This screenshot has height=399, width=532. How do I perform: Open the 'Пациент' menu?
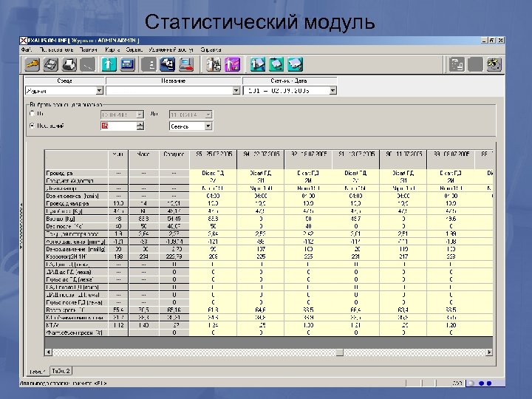coord(89,50)
